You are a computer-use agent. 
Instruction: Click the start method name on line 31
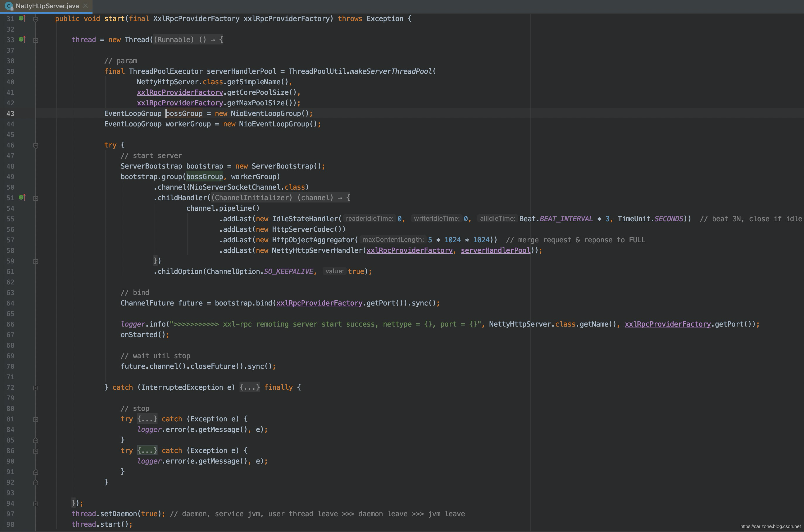click(114, 19)
